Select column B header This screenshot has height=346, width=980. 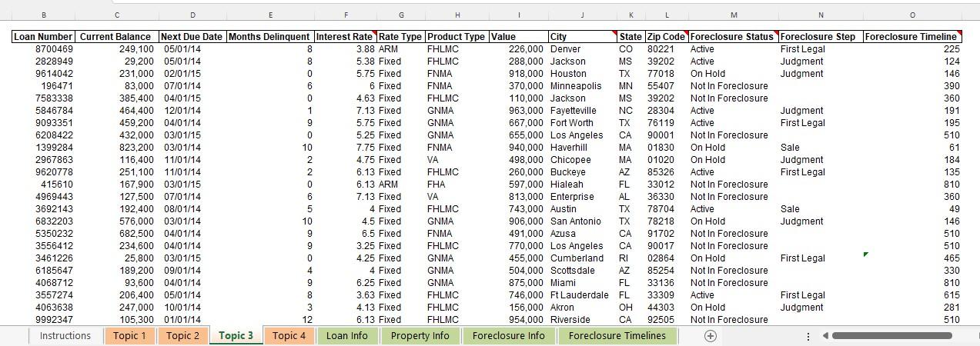click(x=43, y=15)
